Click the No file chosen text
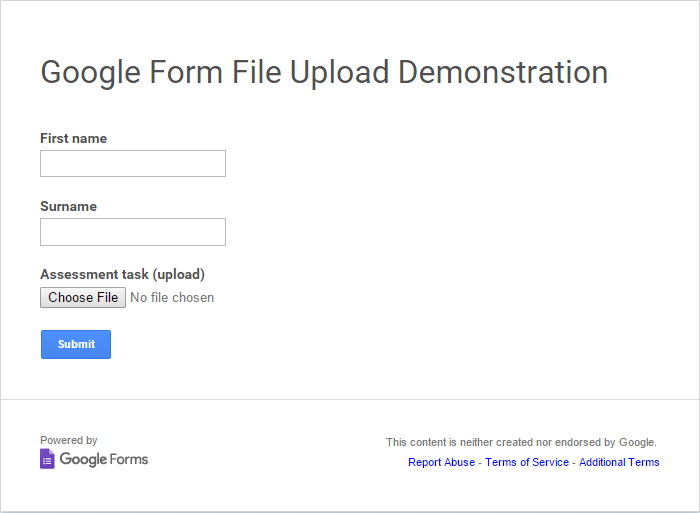 point(172,297)
